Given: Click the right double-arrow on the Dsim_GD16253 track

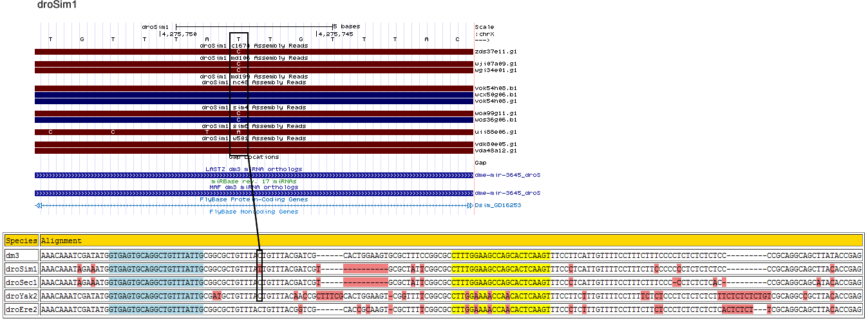Looking at the screenshot, I should [469, 205].
